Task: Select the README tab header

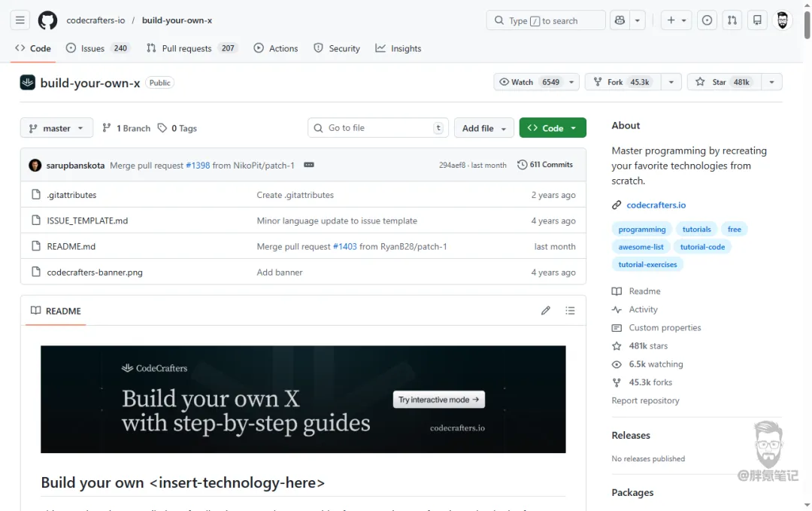Action: tap(56, 311)
